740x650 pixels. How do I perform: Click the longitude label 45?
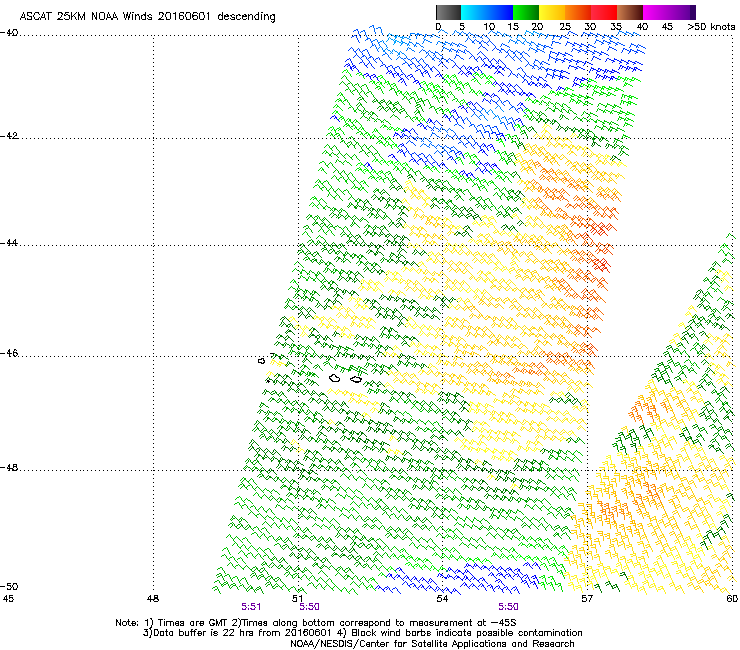pos(8,599)
